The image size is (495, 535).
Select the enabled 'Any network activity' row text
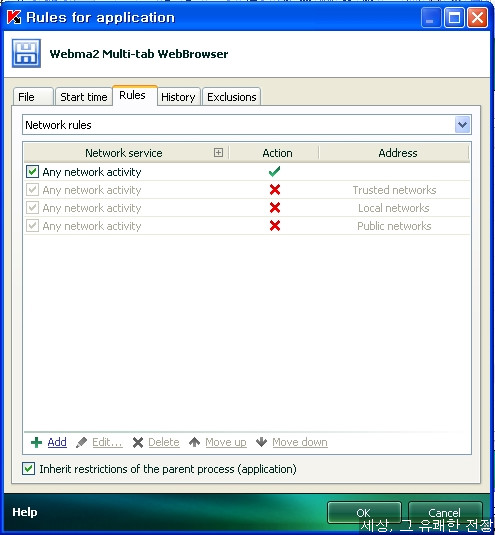(x=92, y=172)
